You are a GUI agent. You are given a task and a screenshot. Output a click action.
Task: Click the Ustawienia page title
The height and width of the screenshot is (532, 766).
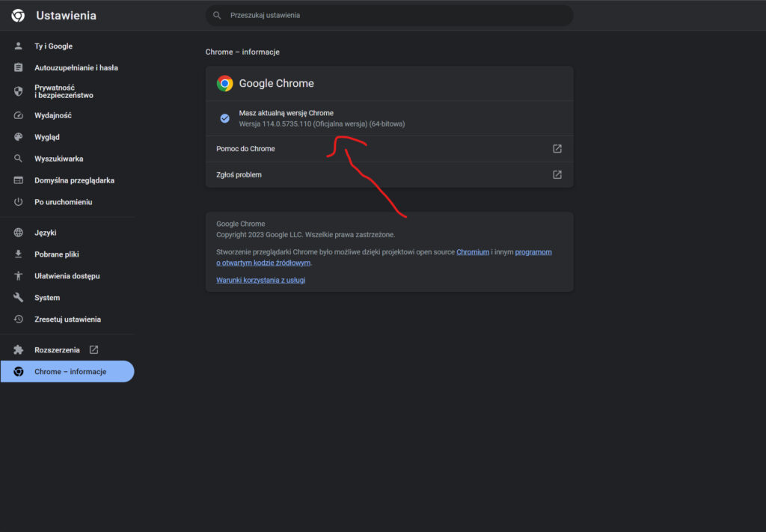(x=66, y=16)
